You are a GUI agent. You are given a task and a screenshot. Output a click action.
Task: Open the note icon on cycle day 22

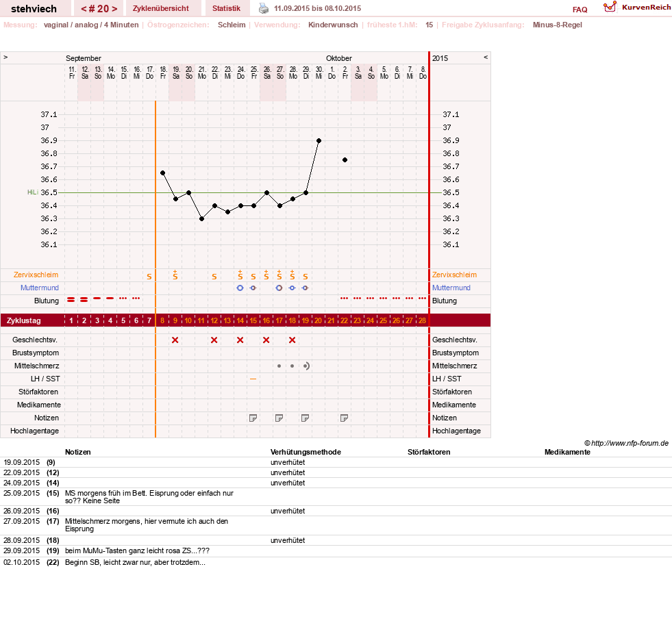tap(344, 418)
